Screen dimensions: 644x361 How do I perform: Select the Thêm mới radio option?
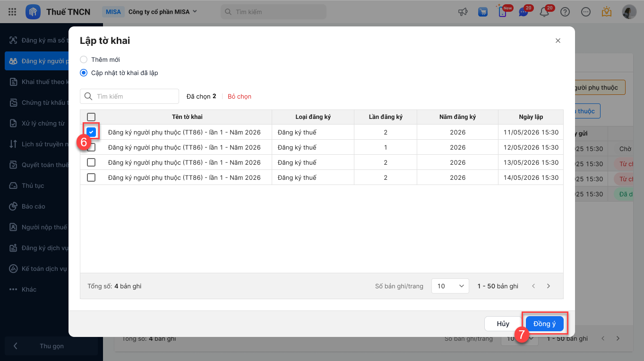pyautogui.click(x=84, y=59)
